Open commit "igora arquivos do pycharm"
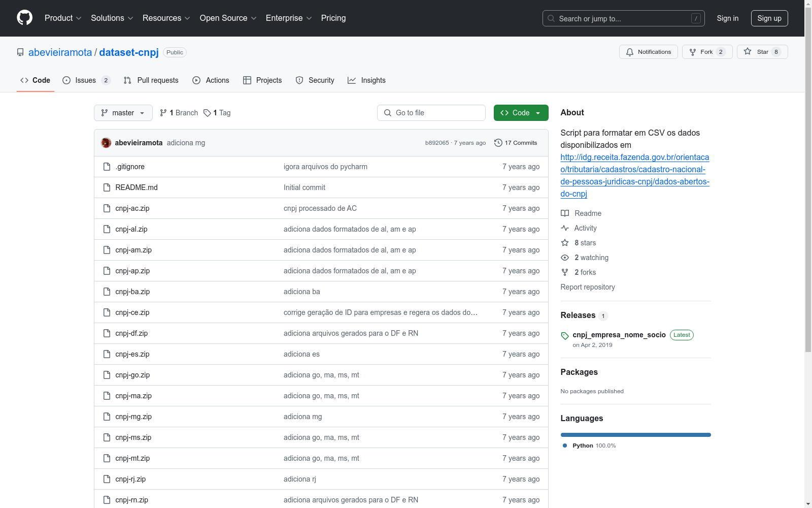 [x=325, y=167]
